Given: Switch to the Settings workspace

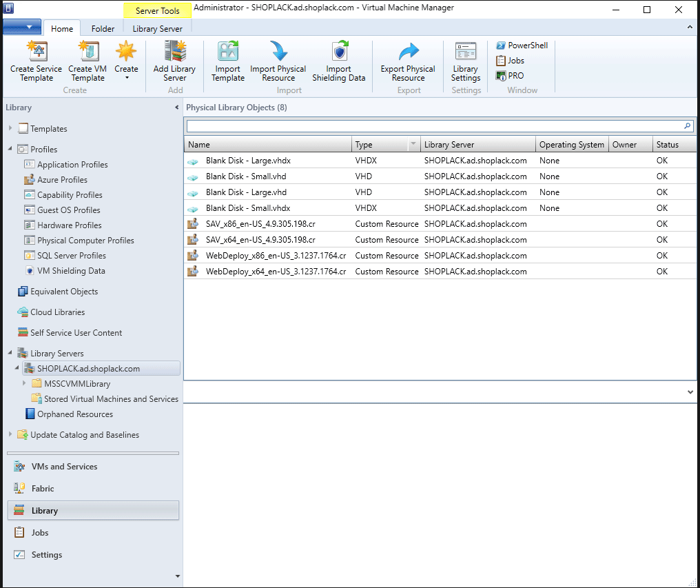Looking at the screenshot, I should (x=93, y=554).
